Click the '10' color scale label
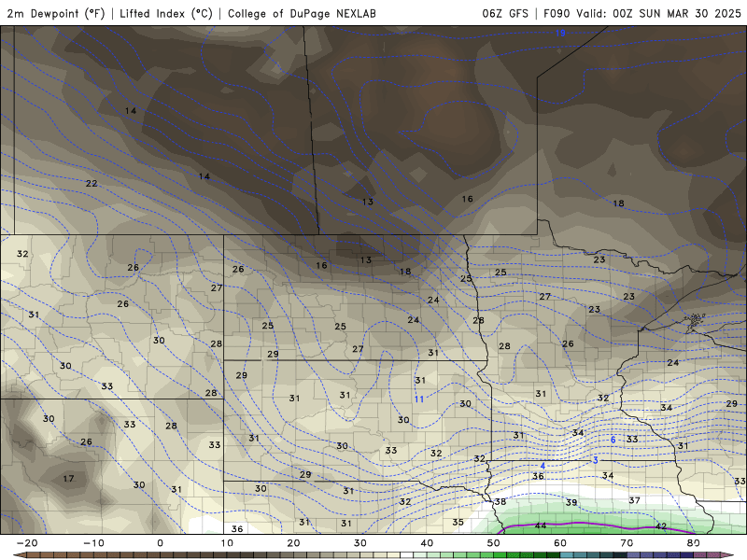The width and height of the screenshot is (747, 560). (x=227, y=543)
